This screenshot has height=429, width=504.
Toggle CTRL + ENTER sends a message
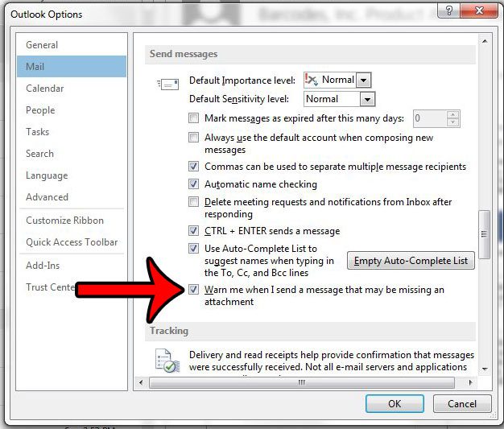pyautogui.click(x=193, y=230)
